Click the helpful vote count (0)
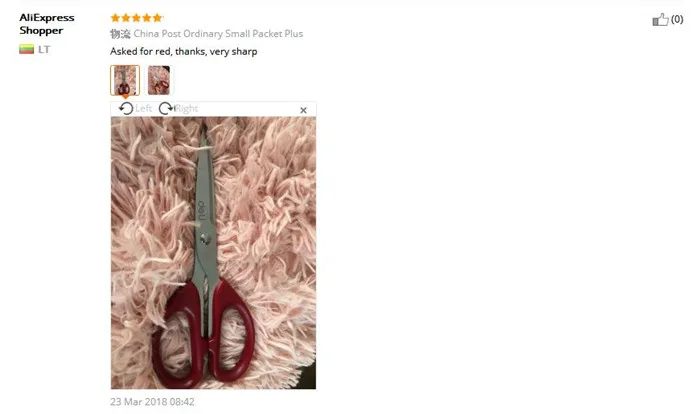The image size is (700, 414). pyautogui.click(x=677, y=19)
